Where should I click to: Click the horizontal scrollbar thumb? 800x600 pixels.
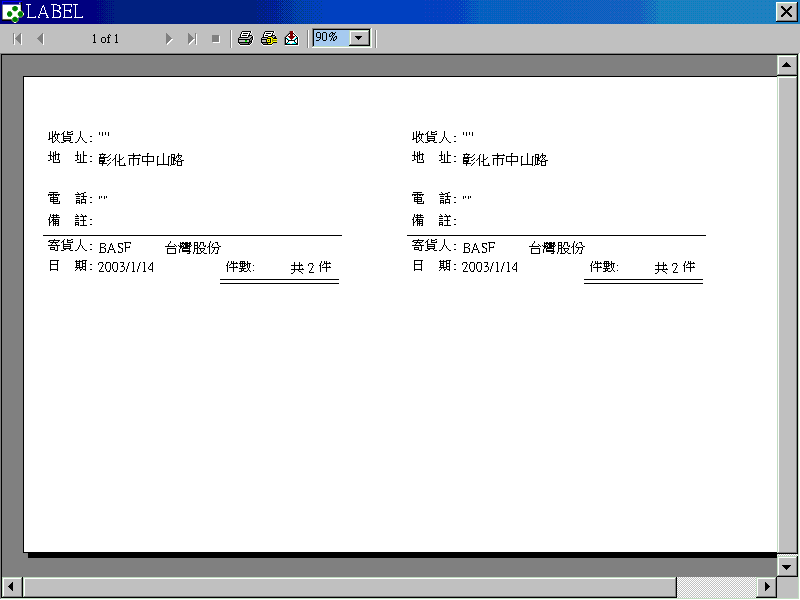click(x=349, y=587)
